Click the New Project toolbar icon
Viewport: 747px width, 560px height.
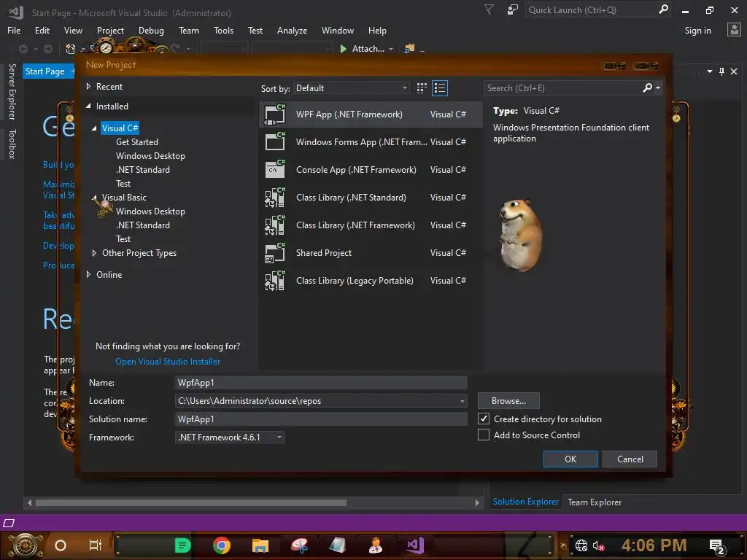pos(71,49)
